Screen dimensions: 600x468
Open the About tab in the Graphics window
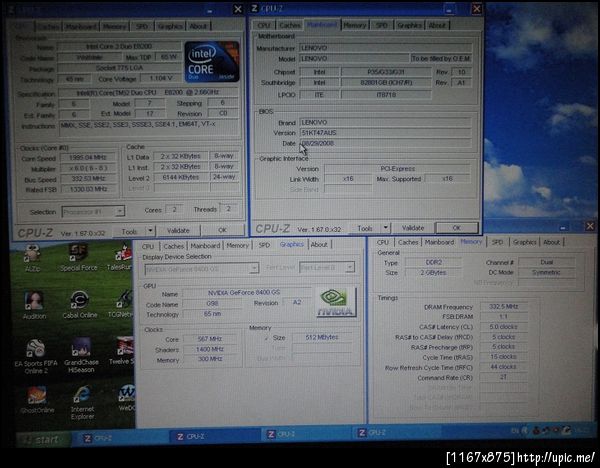coord(319,245)
